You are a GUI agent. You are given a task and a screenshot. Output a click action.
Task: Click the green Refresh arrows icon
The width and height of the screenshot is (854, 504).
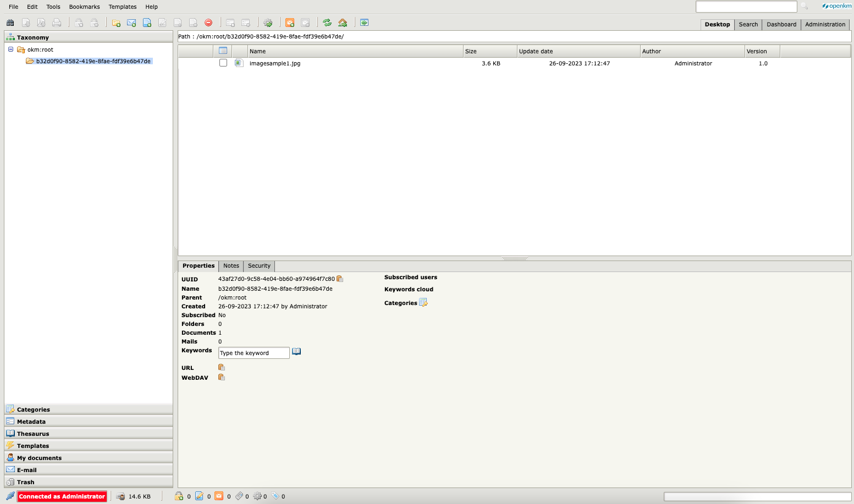pyautogui.click(x=327, y=23)
